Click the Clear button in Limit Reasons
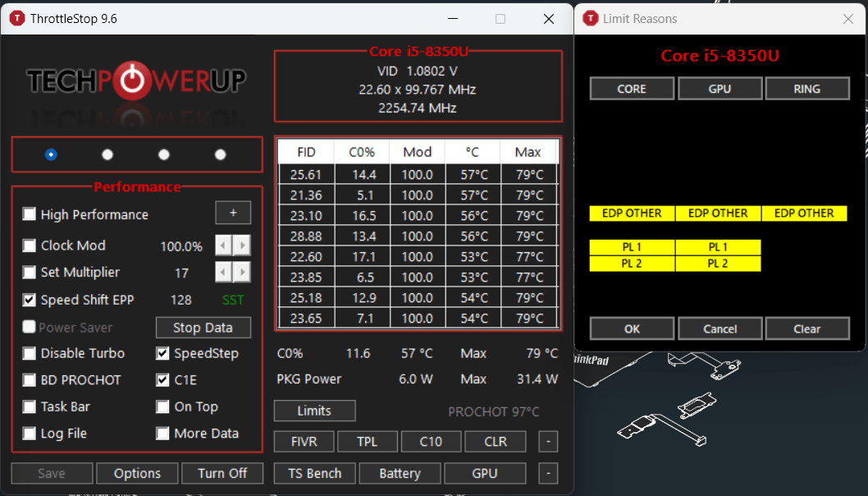 coord(806,328)
